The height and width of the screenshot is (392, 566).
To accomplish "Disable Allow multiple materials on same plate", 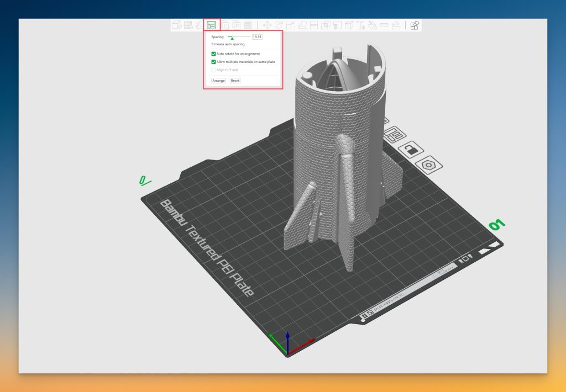I will coord(214,62).
